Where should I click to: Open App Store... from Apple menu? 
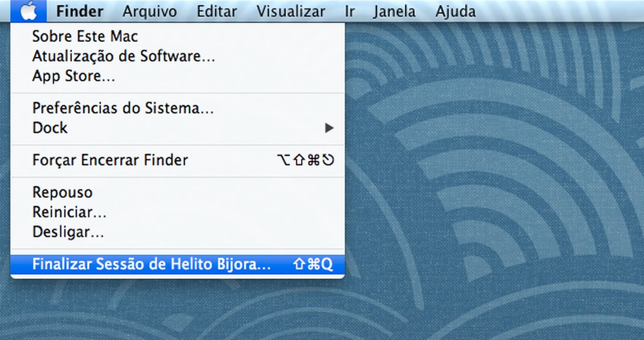point(177,75)
